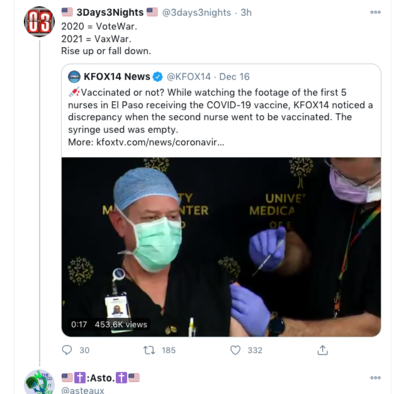The image size is (406, 394).
Task: Click the reply speech bubble icon
Action: [x=67, y=350]
